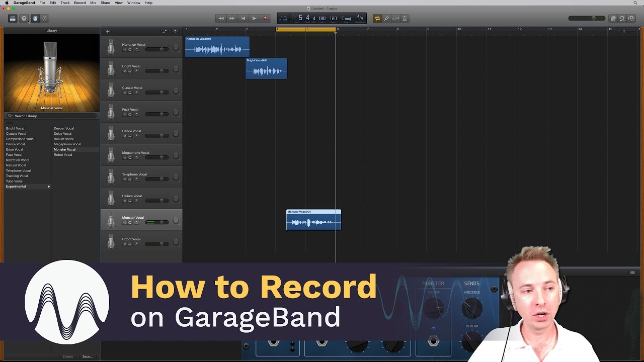Choose the Tube Vocal patch

(x=14, y=181)
